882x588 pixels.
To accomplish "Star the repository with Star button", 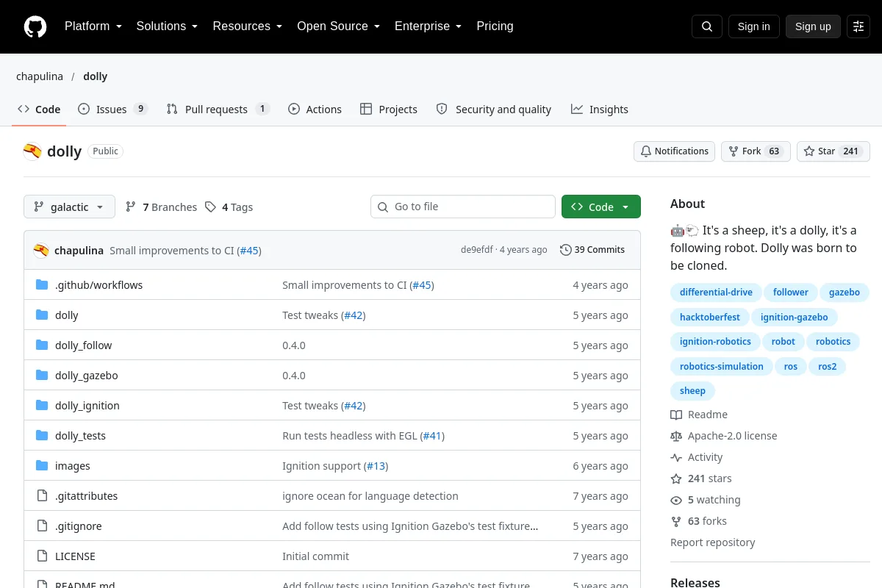I will click(833, 151).
